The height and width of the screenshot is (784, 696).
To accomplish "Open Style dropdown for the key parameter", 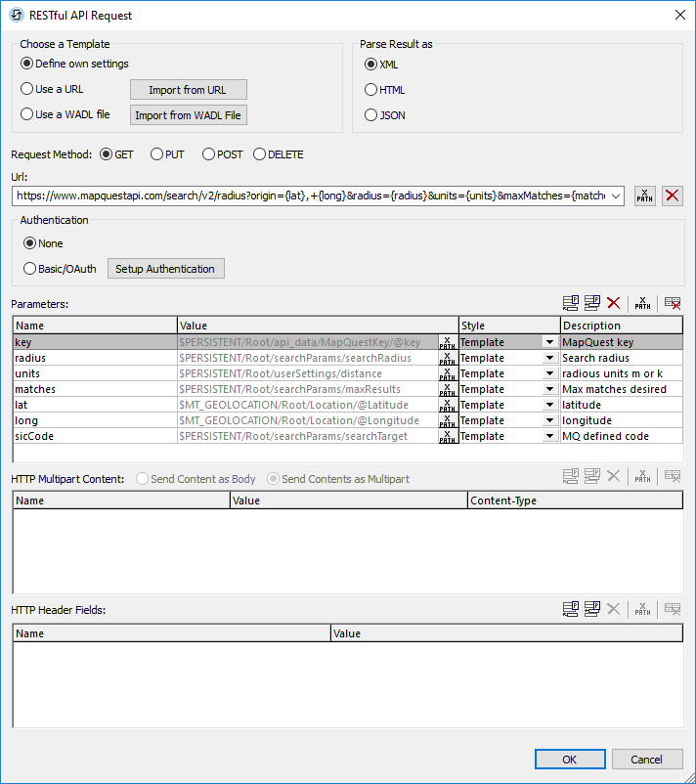I will click(x=550, y=342).
